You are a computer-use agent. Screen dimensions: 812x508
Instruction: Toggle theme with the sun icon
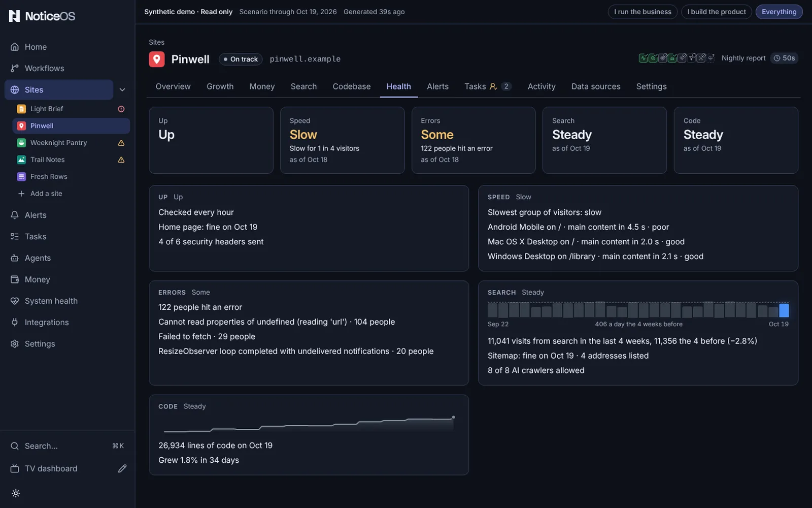coord(16,493)
